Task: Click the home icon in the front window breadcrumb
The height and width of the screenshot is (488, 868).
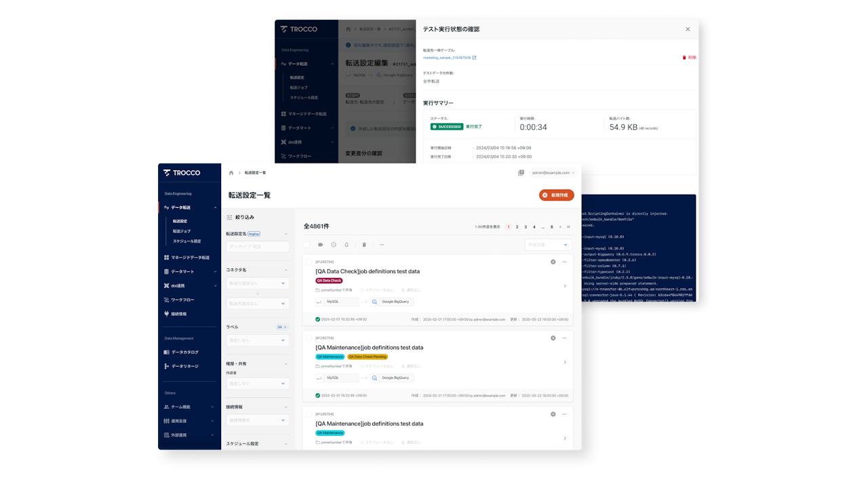Action: click(231, 173)
